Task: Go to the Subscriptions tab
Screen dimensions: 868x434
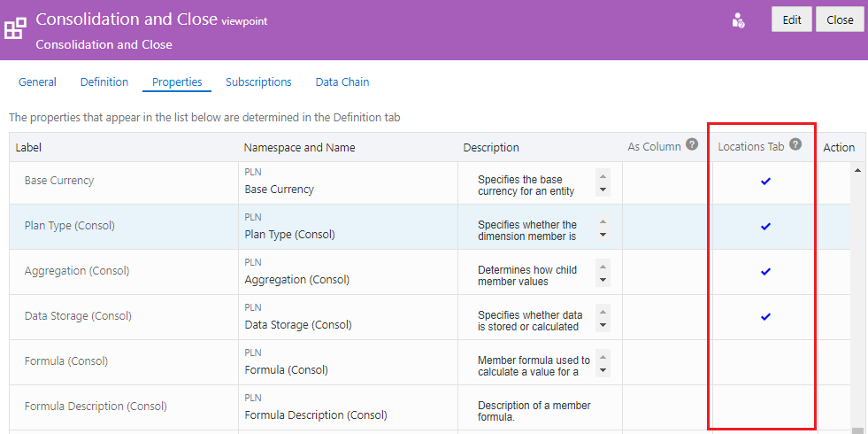Action: tap(258, 81)
